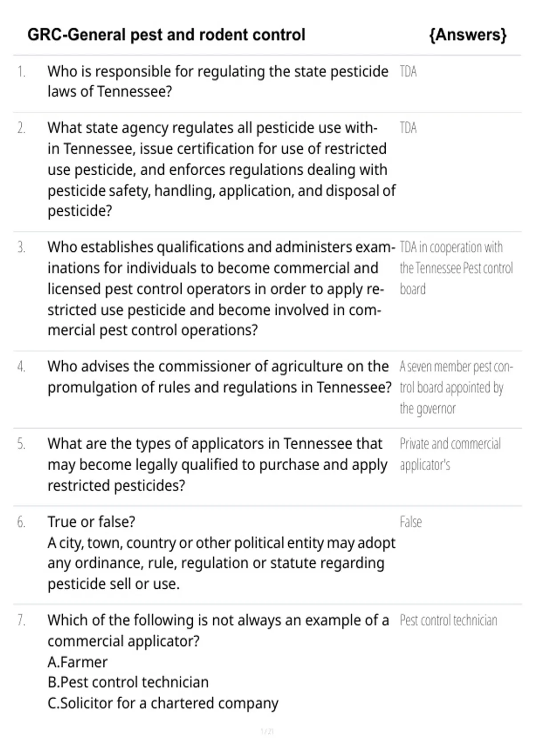Viewport: 534px width, 756px height.
Task: Click the Pest control technician answer text
Action: [x=448, y=620]
